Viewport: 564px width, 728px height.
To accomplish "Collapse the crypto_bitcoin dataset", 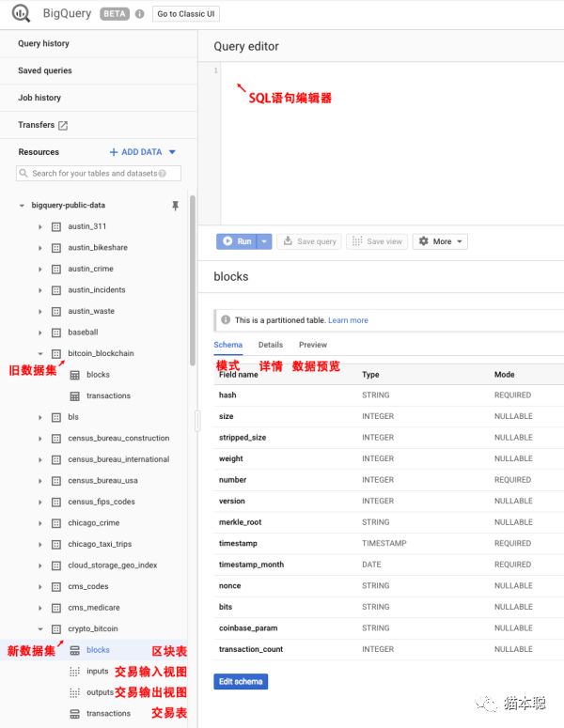I will tap(40, 629).
